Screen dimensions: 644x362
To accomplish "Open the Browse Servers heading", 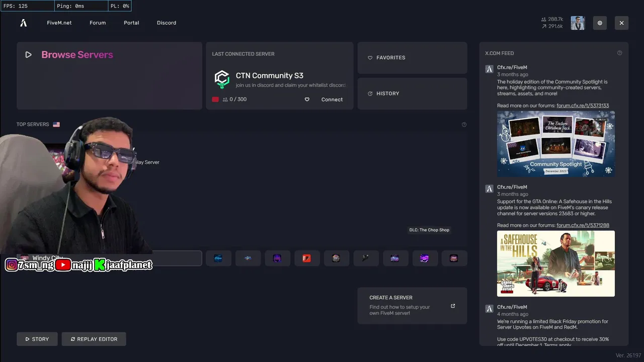I will [x=77, y=55].
